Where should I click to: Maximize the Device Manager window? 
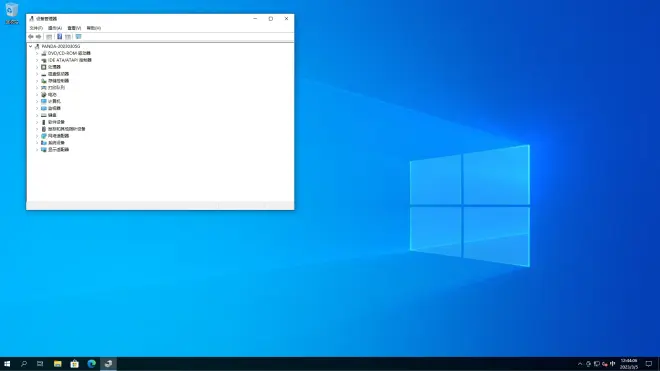(x=271, y=19)
